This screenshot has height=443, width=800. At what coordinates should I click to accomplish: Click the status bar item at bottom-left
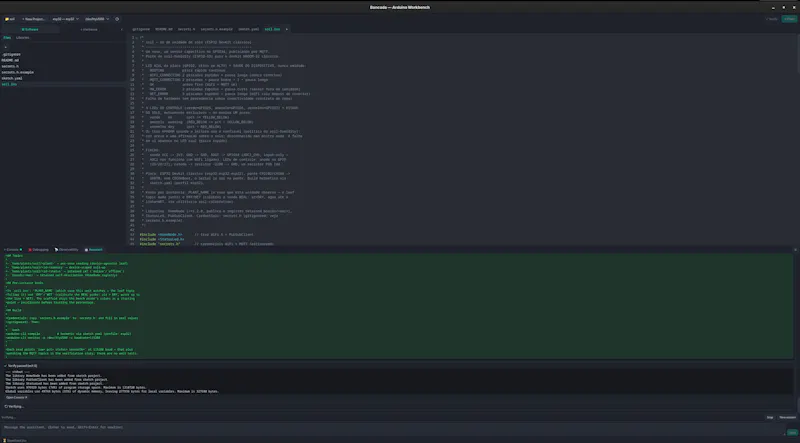tap(14, 440)
